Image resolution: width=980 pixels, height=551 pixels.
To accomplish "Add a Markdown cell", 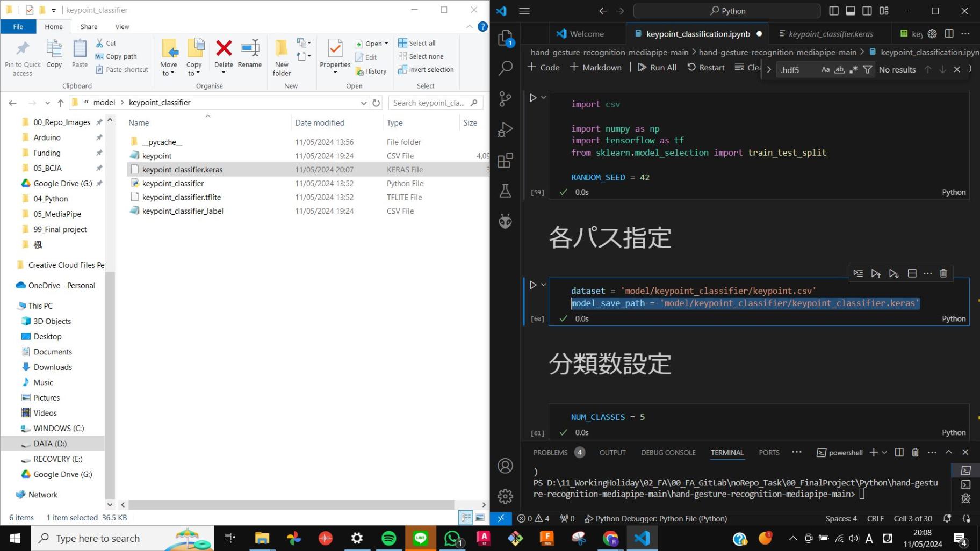I will pos(595,67).
